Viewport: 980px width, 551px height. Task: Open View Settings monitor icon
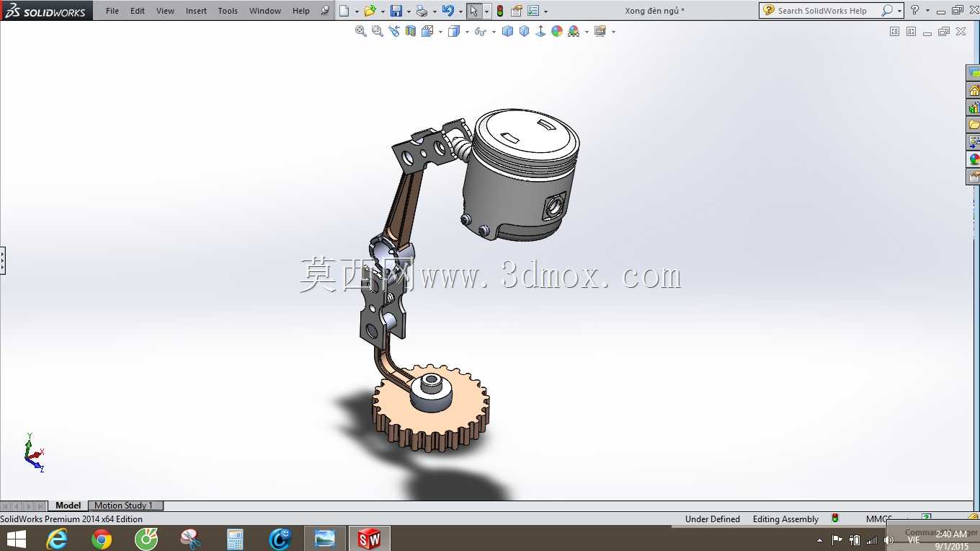pyautogui.click(x=600, y=31)
